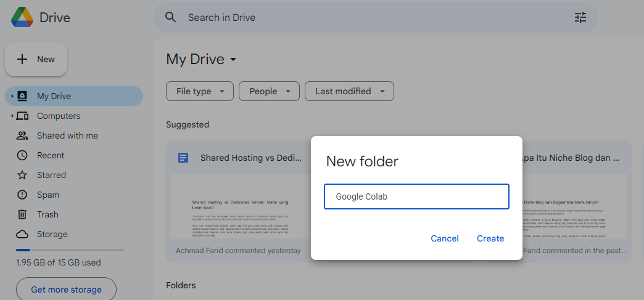
Task: Open Computers in sidebar
Action: pyautogui.click(x=59, y=116)
